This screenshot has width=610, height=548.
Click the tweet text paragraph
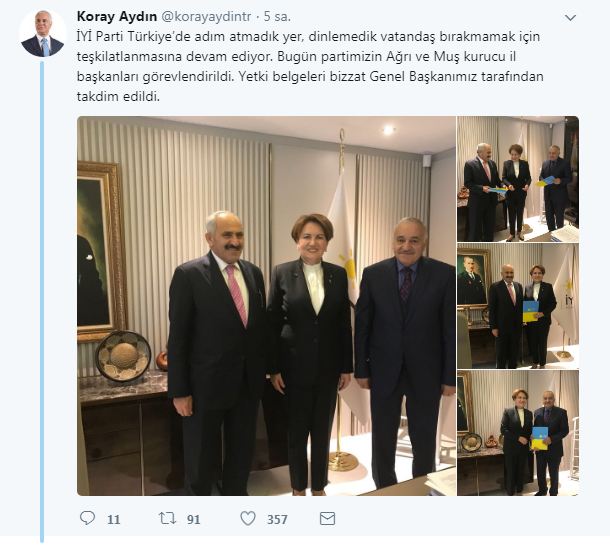pos(310,66)
